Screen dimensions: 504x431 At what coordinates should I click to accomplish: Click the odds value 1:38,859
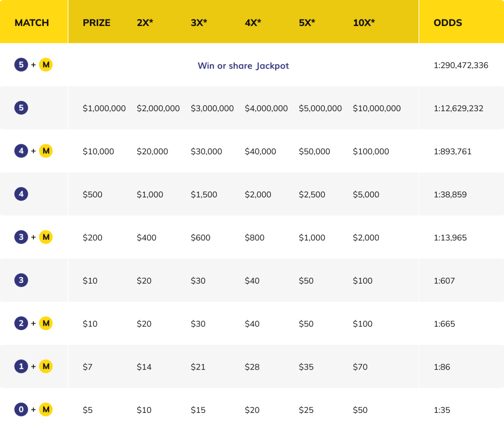(450, 195)
